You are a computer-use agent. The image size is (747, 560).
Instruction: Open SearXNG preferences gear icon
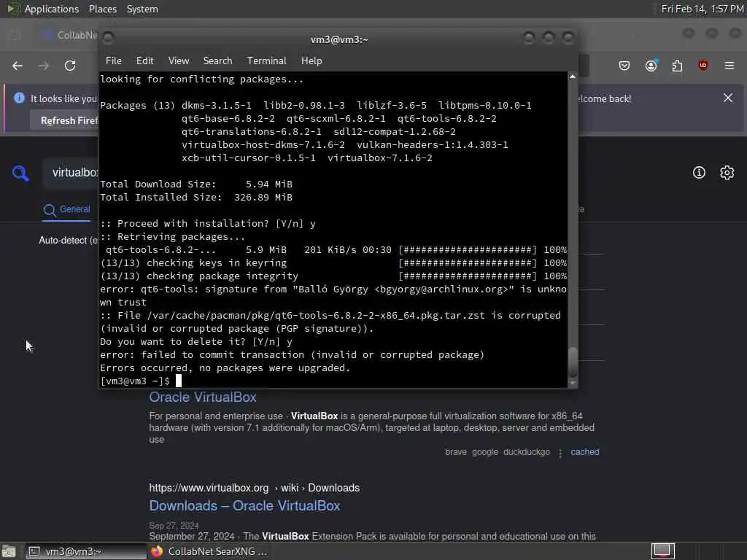coord(727,172)
